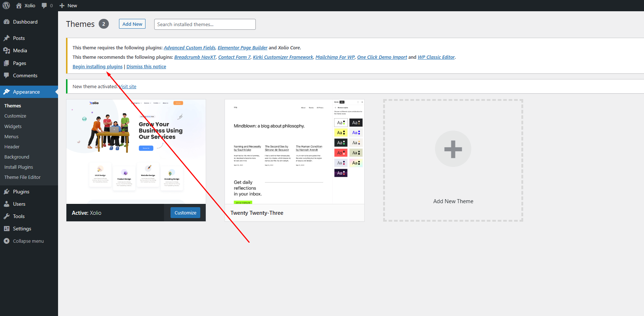Viewport: 644px width, 316px height.
Task: Click the Comments icon in sidebar
Action: [x=7, y=75]
